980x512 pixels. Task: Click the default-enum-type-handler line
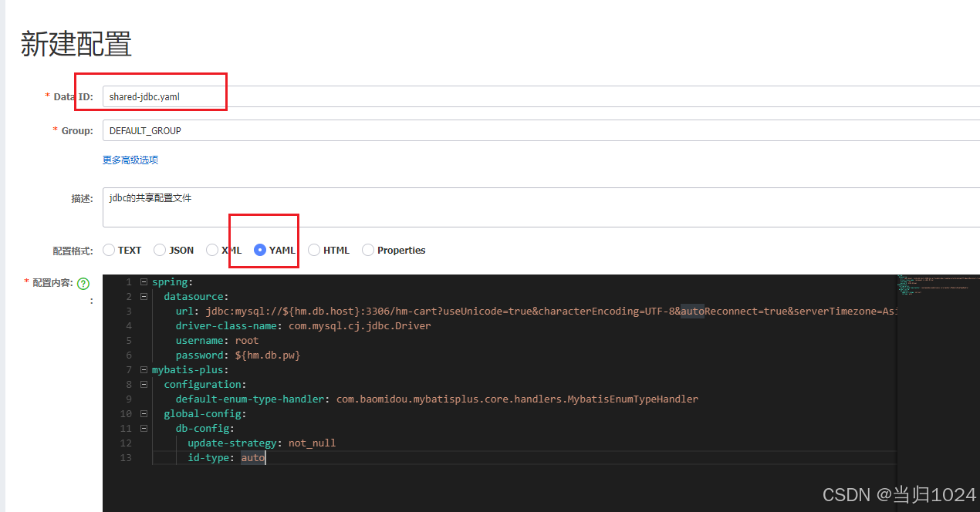[x=437, y=399]
